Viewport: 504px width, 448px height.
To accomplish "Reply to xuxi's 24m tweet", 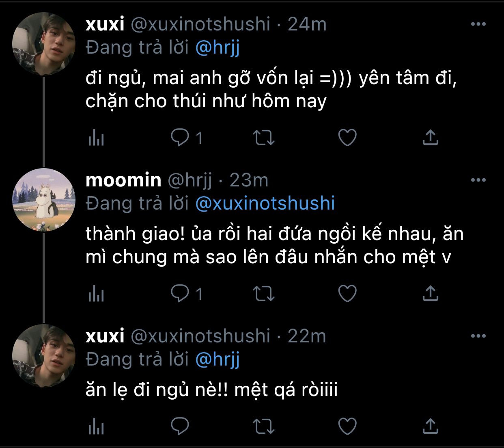I will pyautogui.click(x=180, y=138).
